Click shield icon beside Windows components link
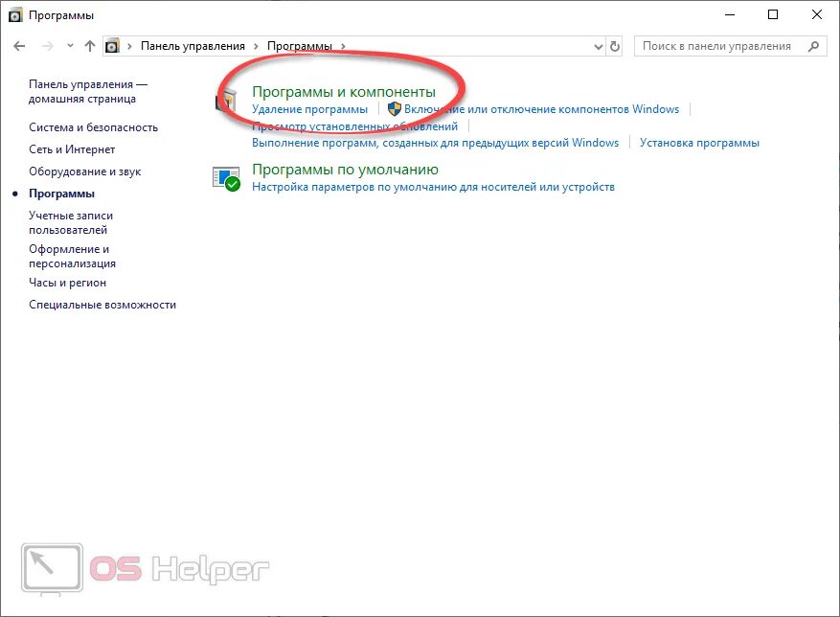 coord(395,109)
